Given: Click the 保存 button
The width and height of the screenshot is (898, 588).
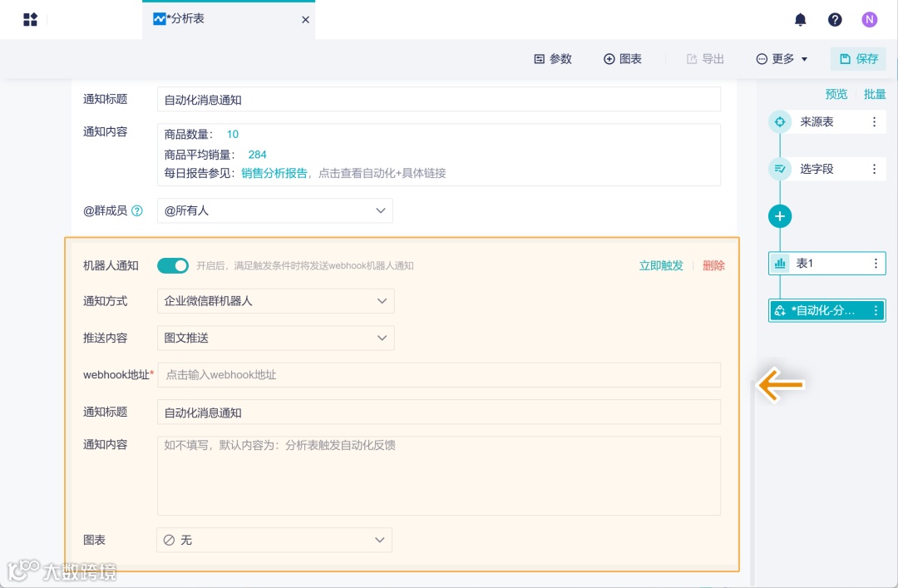Looking at the screenshot, I should pos(858,59).
